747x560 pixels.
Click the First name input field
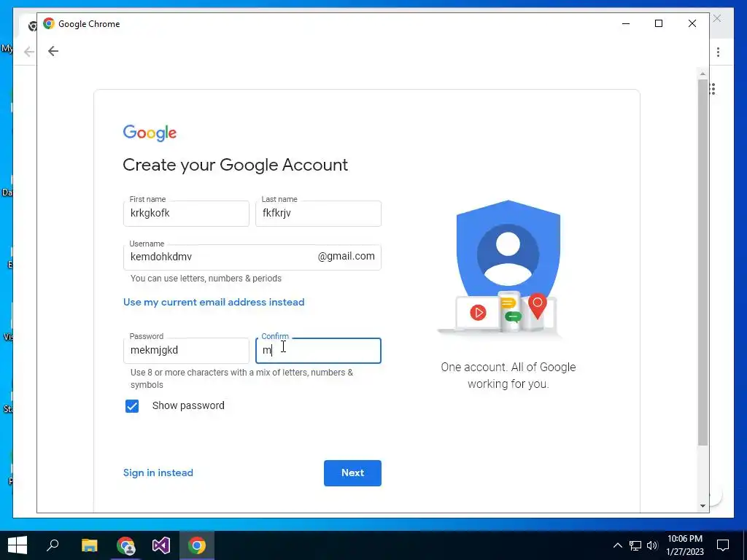186,214
